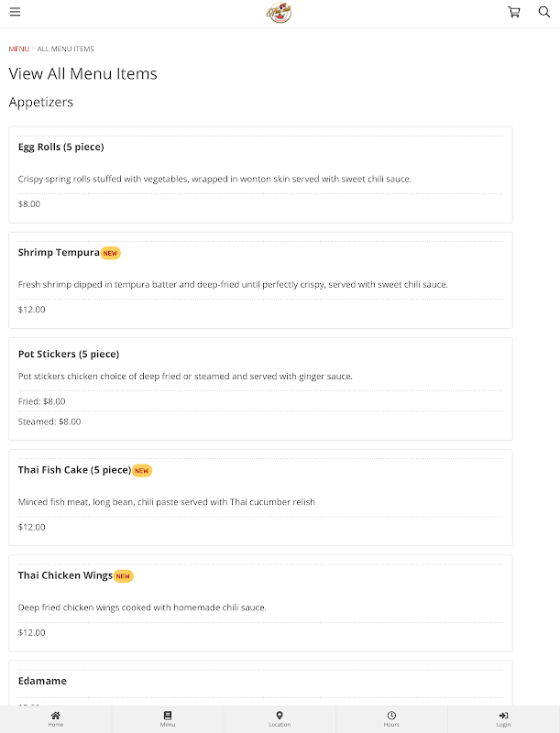Viewport: 560px width, 733px height.
Task: Select the Edamame menu item
Action: (x=42, y=681)
